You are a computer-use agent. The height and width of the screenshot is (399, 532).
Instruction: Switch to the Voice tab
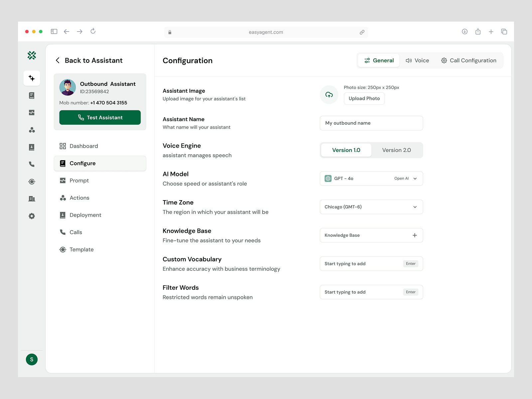pyautogui.click(x=417, y=60)
